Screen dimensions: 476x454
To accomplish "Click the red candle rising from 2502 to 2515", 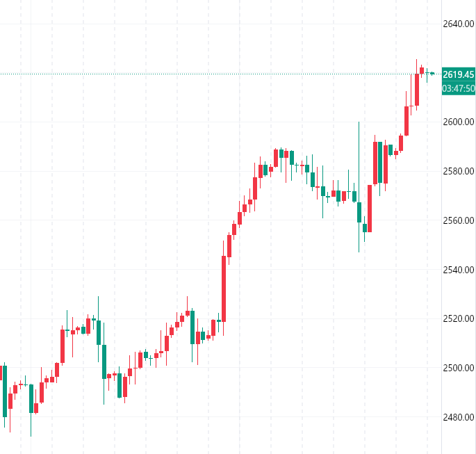I will [63, 346].
